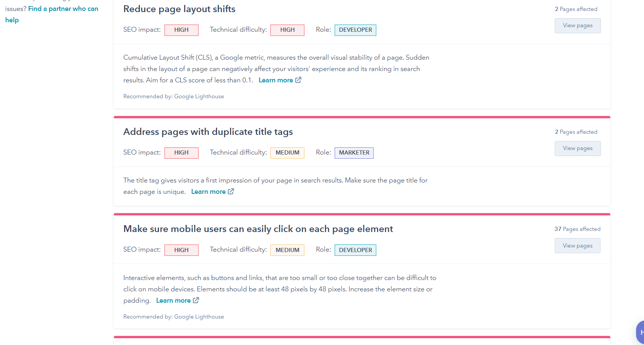Select 'Address pages with duplicate title tags' heading

coord(208,132)
